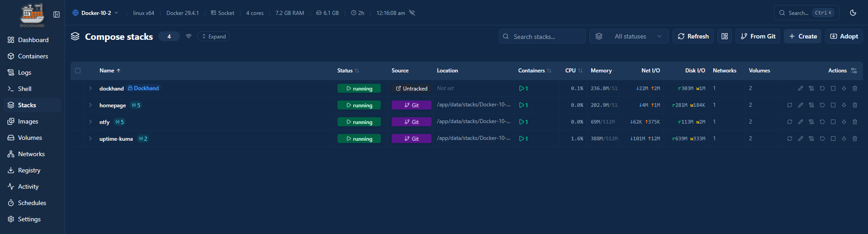Edit the dockhand stack with pencil icon
The height and width of the screenshot is (234, 868).
coord(801,88)
